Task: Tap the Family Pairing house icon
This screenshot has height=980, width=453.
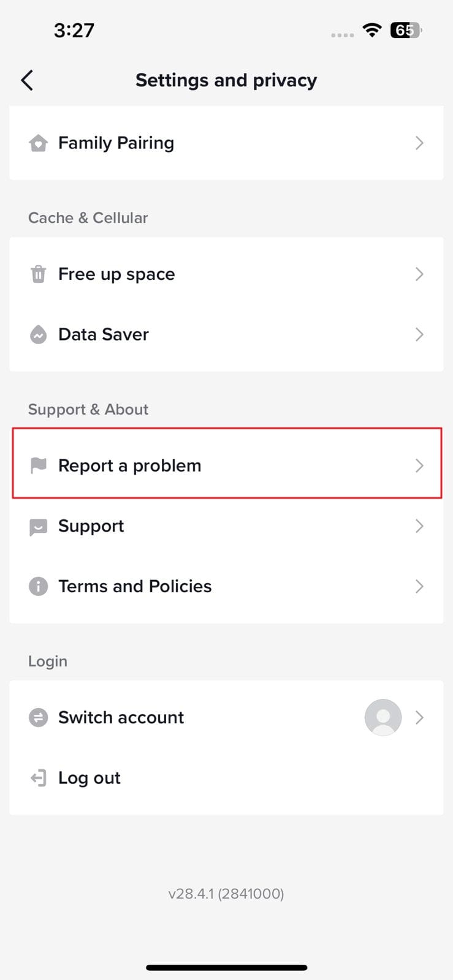Action: pos(38,143)
